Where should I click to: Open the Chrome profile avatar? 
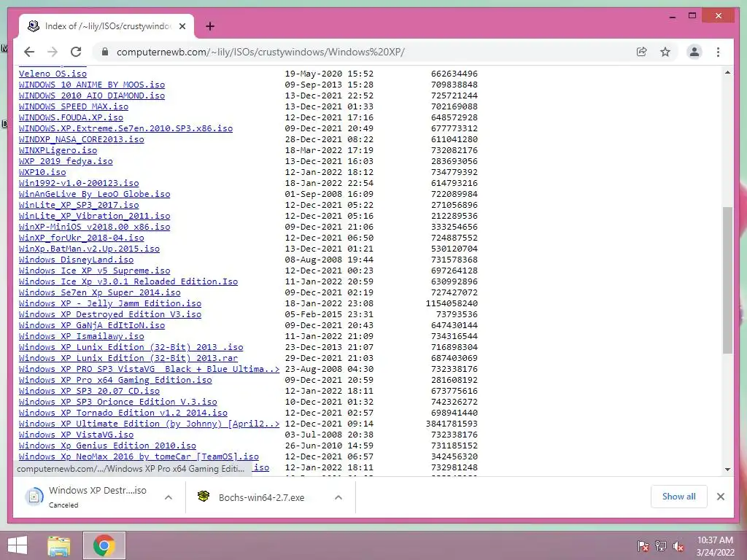pos(694,52)
